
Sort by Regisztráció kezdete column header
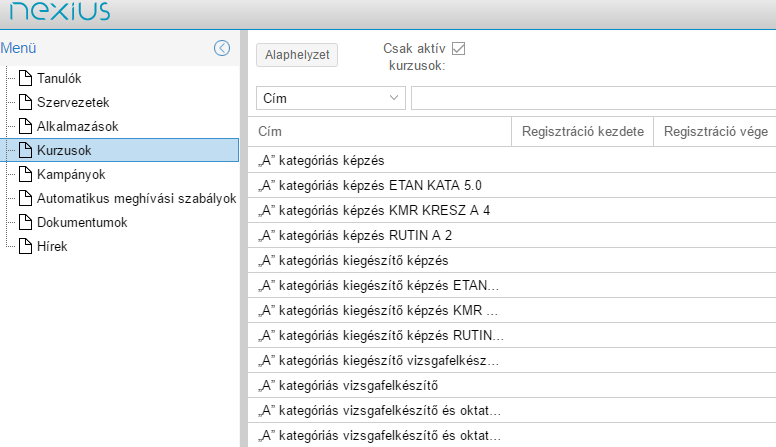click(x=582, y=132)
